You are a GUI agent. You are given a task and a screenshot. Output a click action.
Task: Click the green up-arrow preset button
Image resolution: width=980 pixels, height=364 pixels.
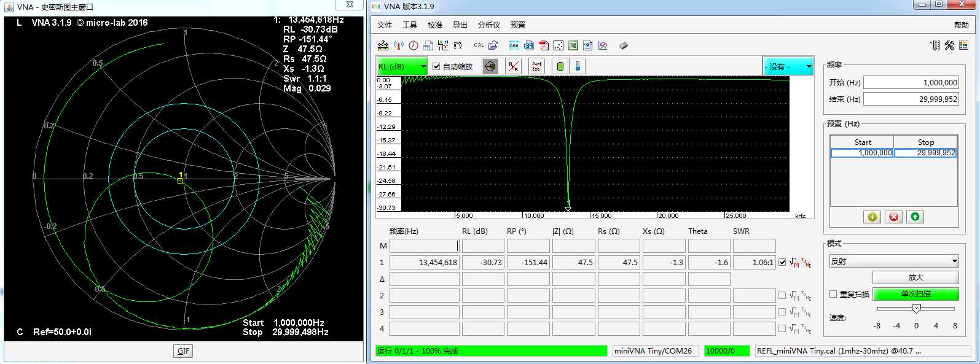(915, 217)
